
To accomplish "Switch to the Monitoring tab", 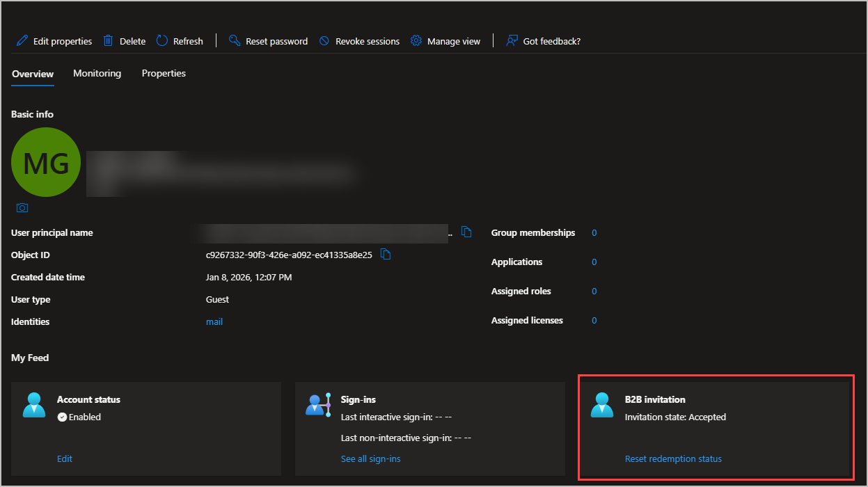I will 97,73.
